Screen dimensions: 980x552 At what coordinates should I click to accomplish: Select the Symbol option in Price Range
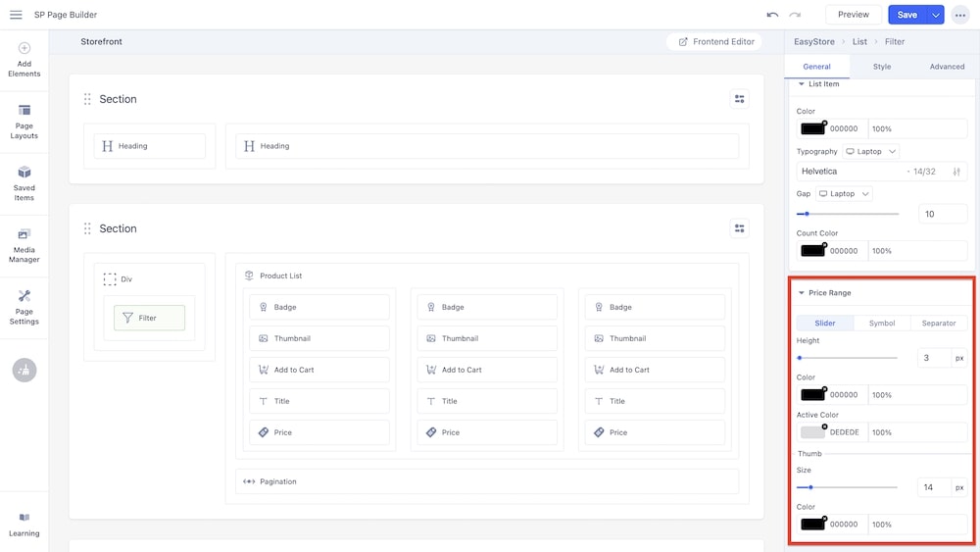coord(882,324)
